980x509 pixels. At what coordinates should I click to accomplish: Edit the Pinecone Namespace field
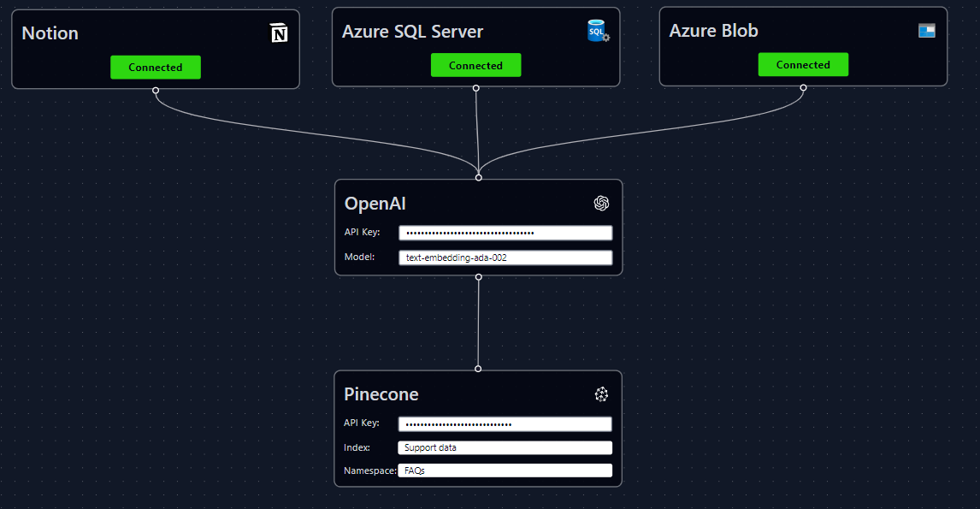pyautogui.click(x=505, y=471)
